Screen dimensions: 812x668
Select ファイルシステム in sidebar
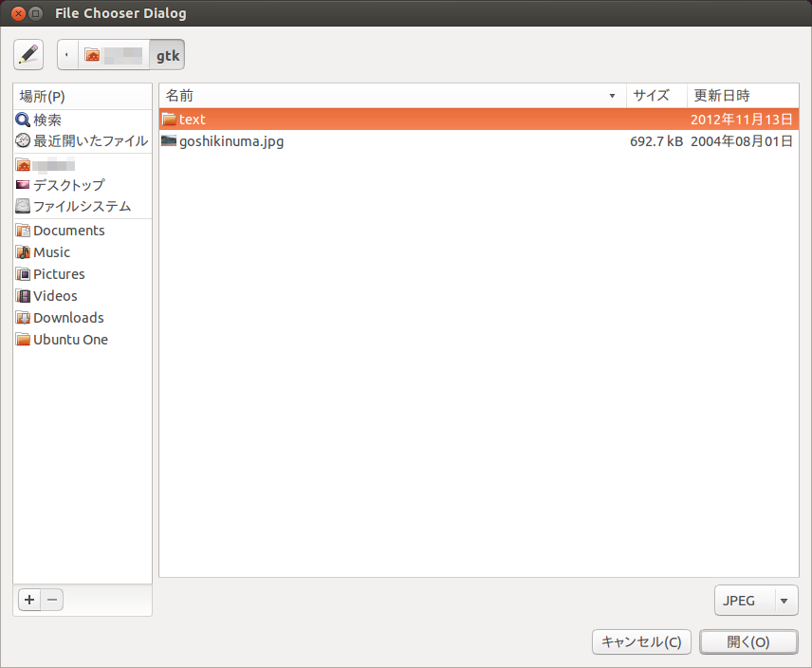click(x=82, y=206)
